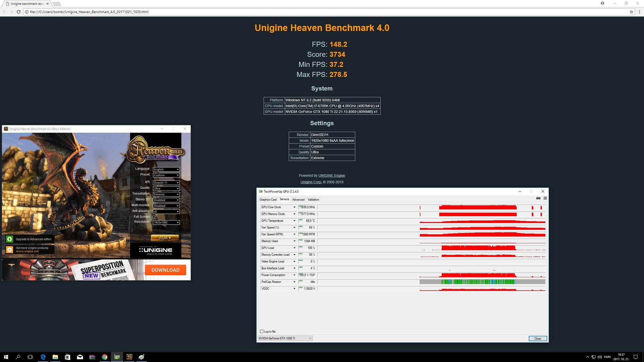Open the volume control in system tray
The image size is (644, 362).
tap(599, 357)
